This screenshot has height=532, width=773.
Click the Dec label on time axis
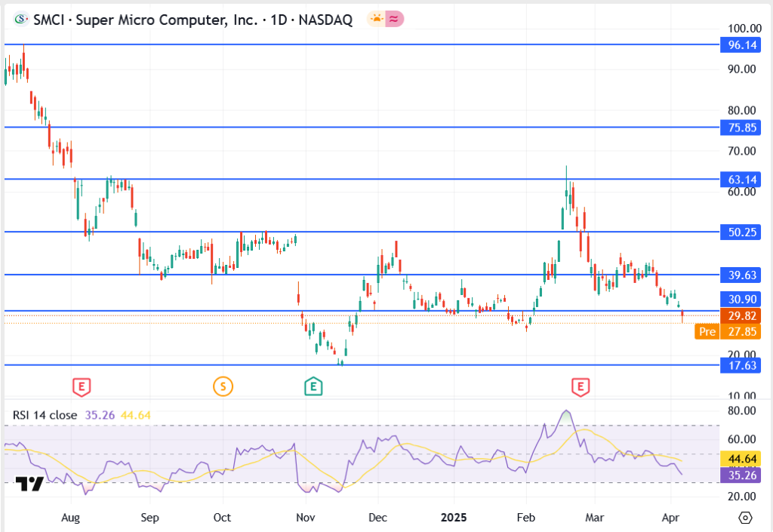pyautogui.click(x=377, y=518)
